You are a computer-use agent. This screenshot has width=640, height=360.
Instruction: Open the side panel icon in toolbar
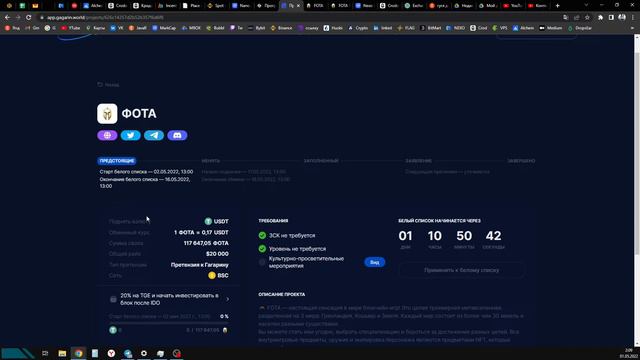[611, 18]
